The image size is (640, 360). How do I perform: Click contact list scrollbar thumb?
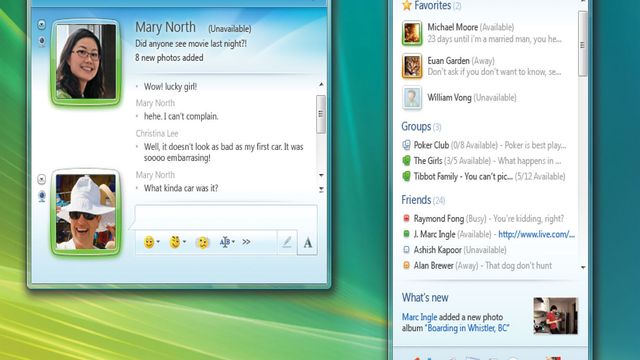[582, 44]
